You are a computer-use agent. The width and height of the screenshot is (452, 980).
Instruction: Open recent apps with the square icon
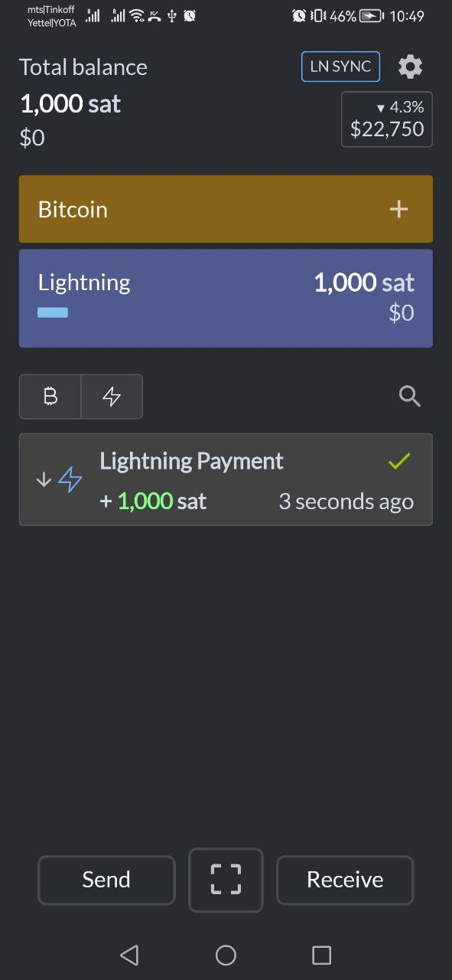(322, 955)
